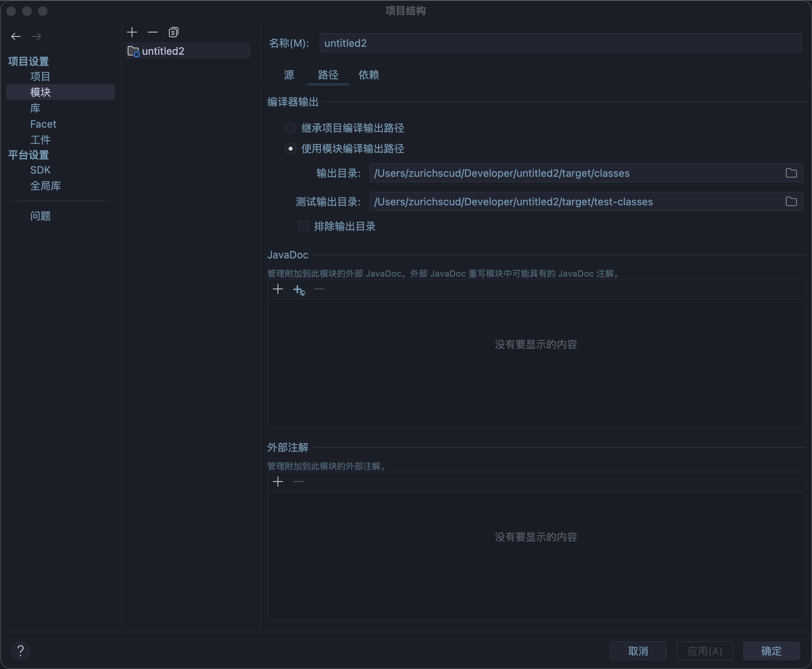This screenshot has height=669, width=812.
Task: Click the 确定 button
Action: click(x=771, y=651)
